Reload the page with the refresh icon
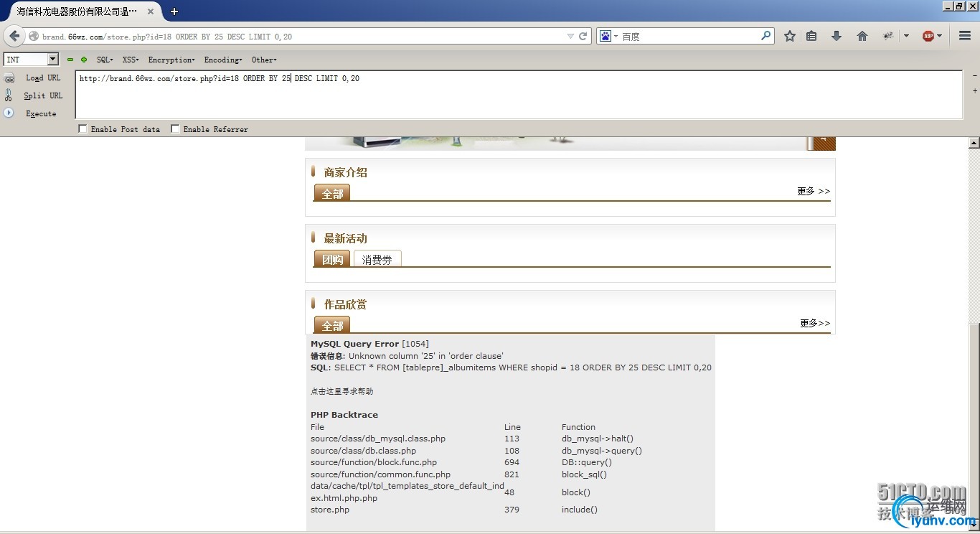The width and height of the screenshot is (980, 534). pos(583,36)
